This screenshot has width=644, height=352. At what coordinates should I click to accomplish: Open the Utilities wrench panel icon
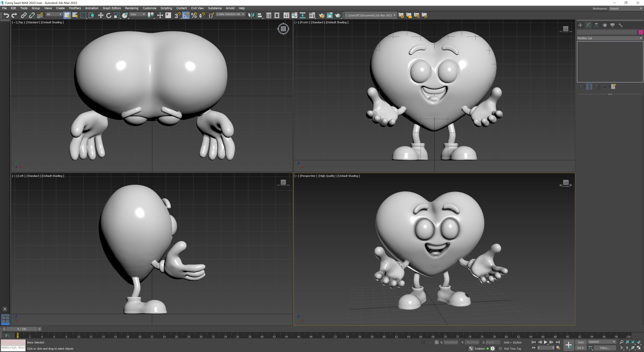[x=621, y=25]
